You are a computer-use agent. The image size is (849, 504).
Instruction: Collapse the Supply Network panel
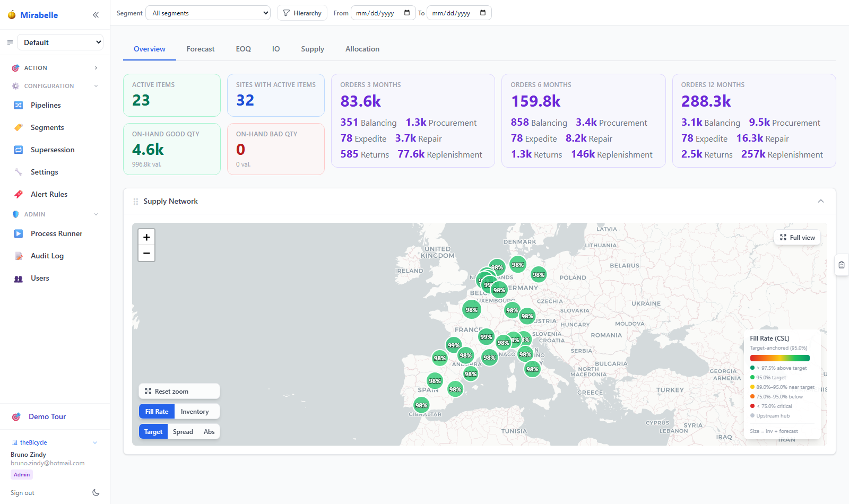click(x=821, y=201)
